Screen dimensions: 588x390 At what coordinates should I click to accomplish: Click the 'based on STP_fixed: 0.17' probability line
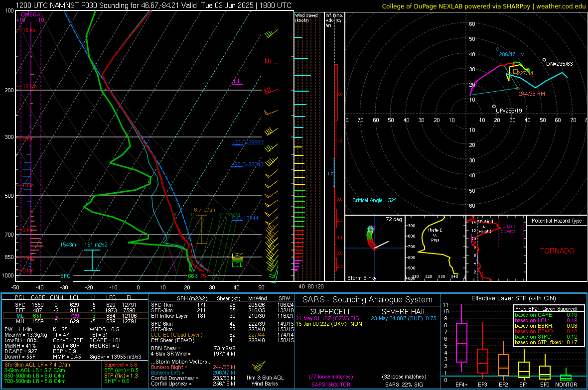coord(546,342)
